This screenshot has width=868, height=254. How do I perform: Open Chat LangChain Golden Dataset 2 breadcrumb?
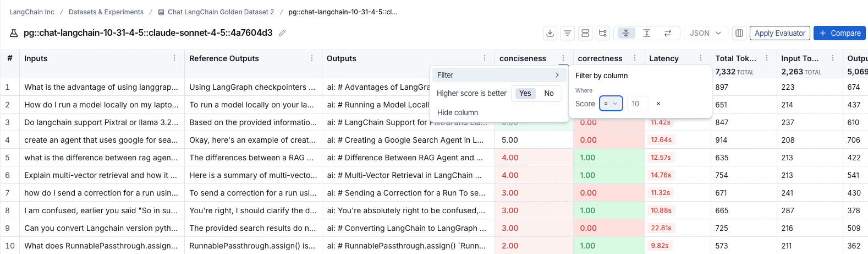[x=216, y=12]
